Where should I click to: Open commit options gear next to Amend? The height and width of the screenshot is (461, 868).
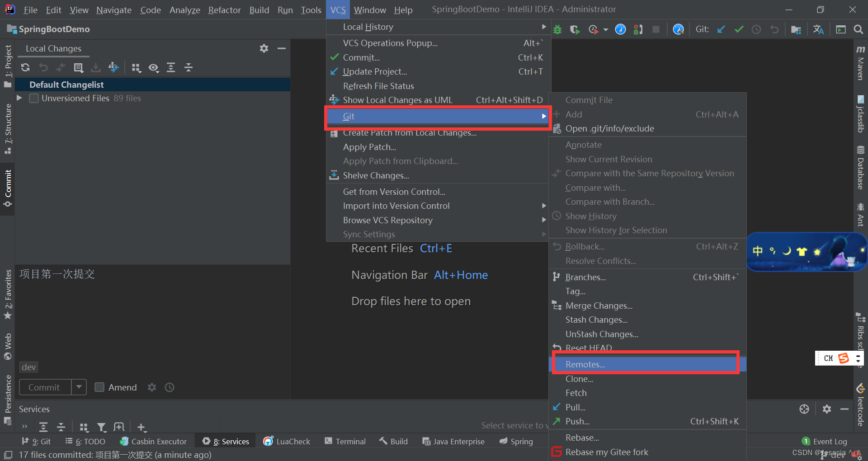[x=152, y=387]
